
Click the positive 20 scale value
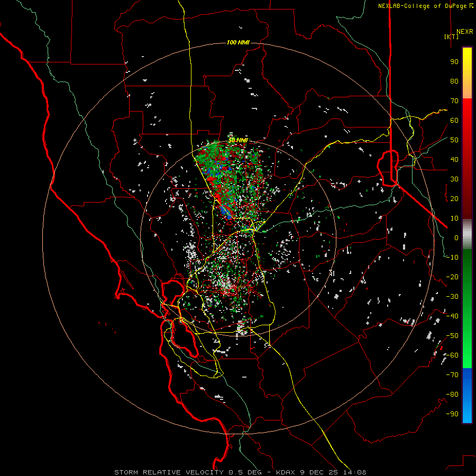tap(454, 199)
